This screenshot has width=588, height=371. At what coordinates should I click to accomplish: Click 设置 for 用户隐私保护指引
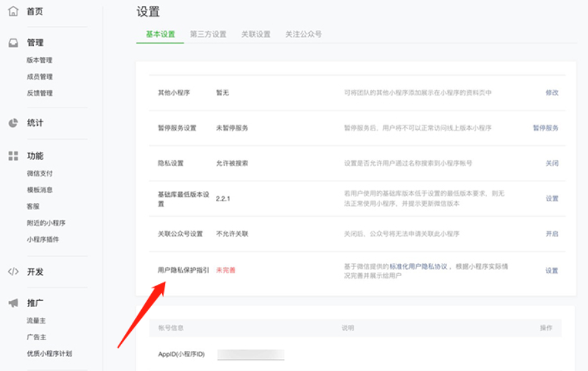[x=551, y=271]
